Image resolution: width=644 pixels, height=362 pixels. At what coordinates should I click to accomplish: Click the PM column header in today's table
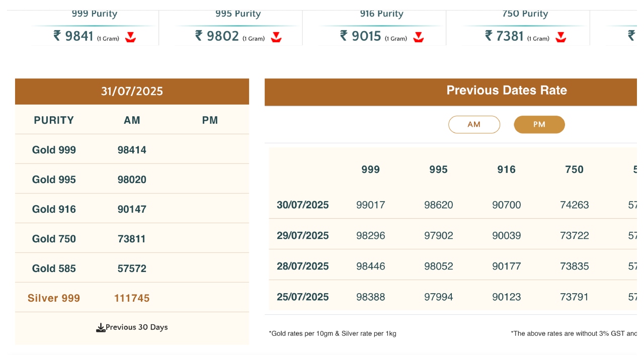point(210,120)
